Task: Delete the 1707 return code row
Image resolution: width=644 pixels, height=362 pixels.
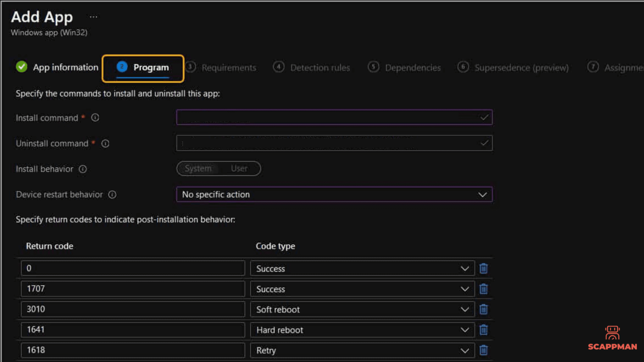Action: 483,288
